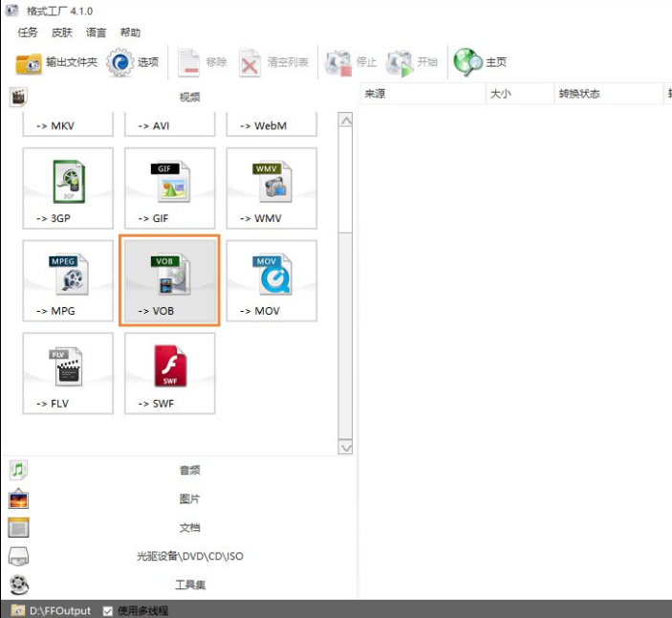Click the scroll up arrow in video list
This screenshot has height=618, width=672.
(x=345, y=121)
